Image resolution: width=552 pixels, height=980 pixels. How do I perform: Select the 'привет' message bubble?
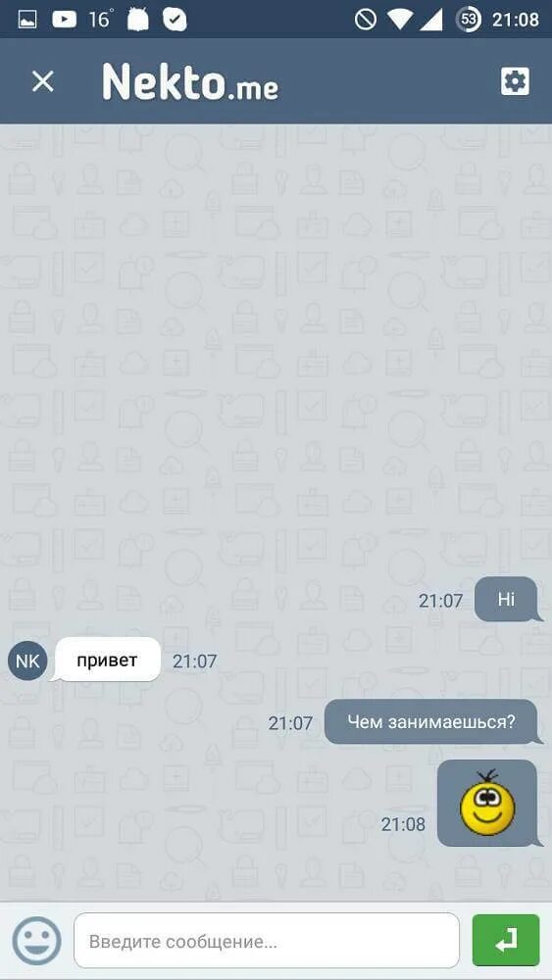pos(107,660)
